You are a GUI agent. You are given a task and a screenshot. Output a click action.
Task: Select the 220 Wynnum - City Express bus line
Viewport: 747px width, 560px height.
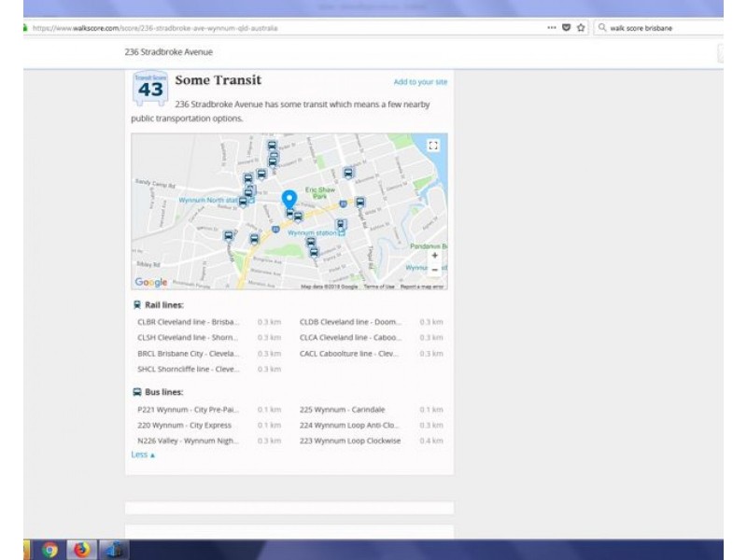pyautogui.click(x=184, y=426)
